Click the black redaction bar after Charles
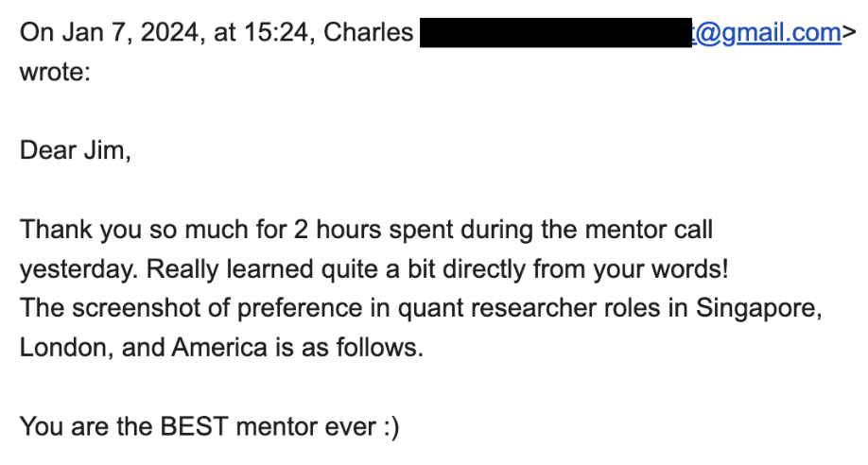 556,33
